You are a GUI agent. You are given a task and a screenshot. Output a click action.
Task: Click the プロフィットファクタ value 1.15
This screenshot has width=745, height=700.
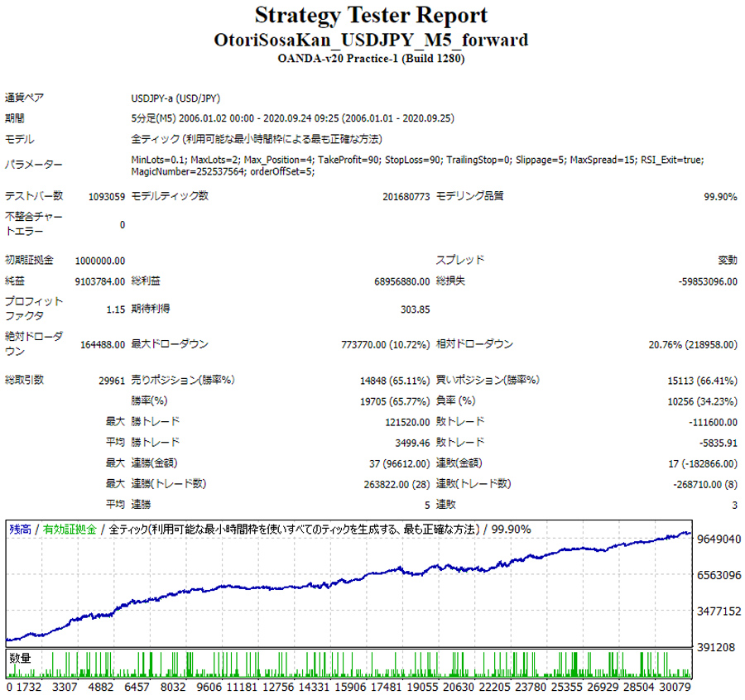tap(115, 309)
